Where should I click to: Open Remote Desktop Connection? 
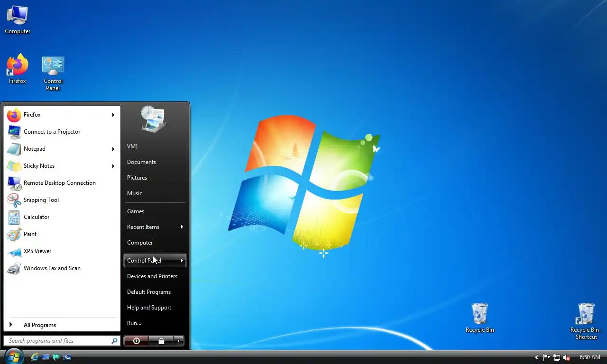point(62,183)
